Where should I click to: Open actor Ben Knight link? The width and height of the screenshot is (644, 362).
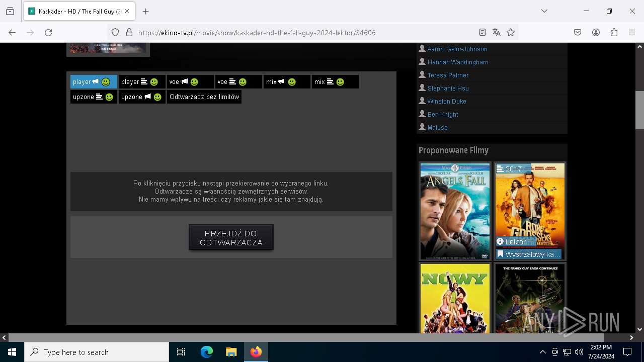tap(443, 115)
